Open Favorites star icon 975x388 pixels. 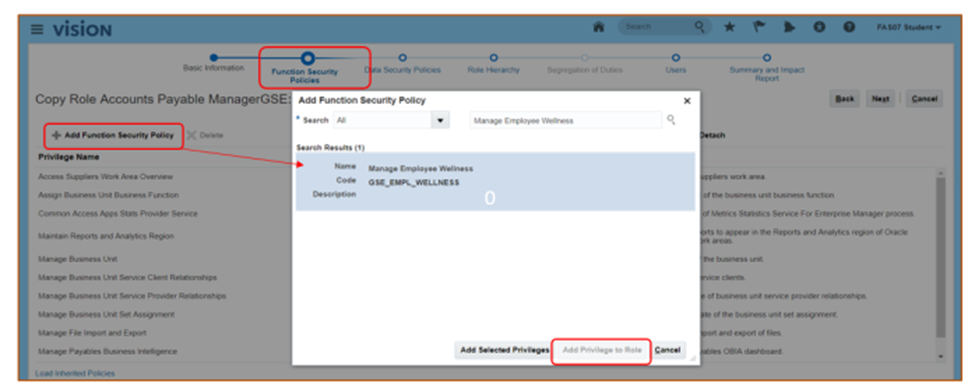[x=730, y=27]
